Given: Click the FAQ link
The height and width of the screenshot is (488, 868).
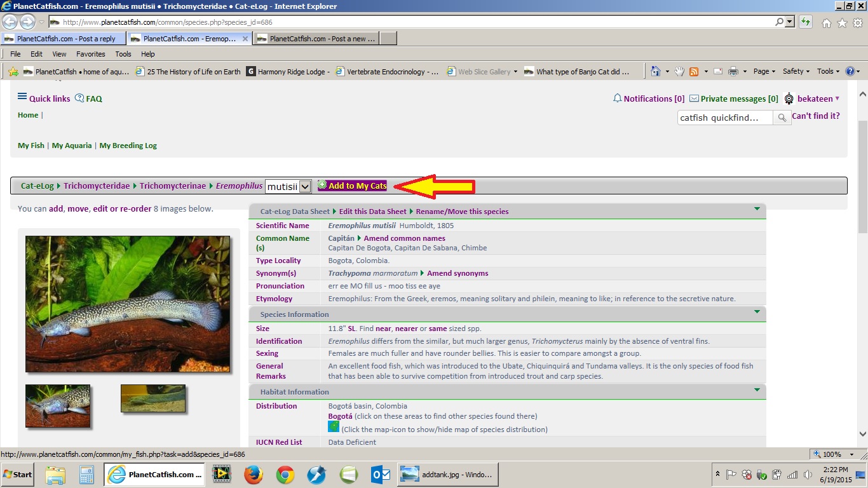Looking at the screenshot, I should coord(88,98).
